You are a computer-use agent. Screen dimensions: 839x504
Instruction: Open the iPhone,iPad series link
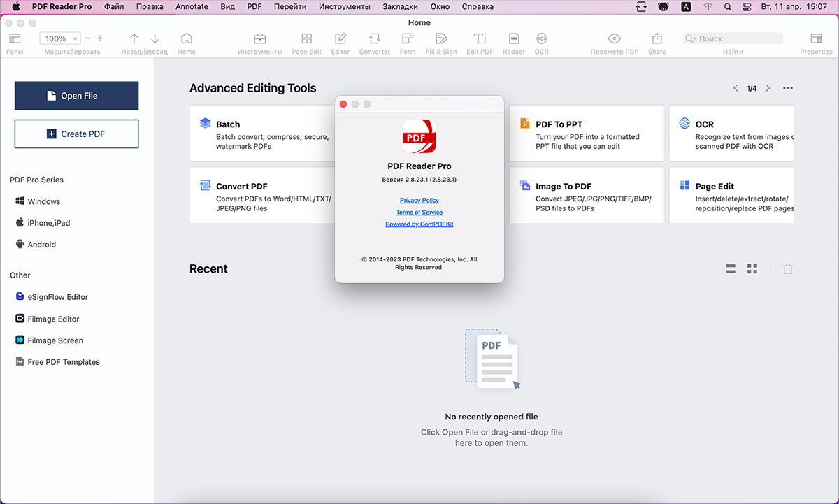43,223
